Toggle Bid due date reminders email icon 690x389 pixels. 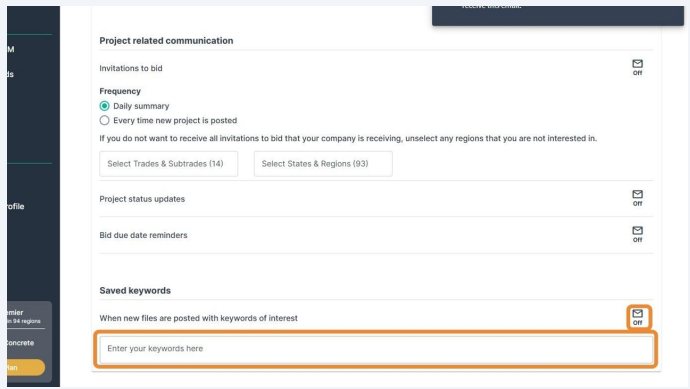[637, 234]
